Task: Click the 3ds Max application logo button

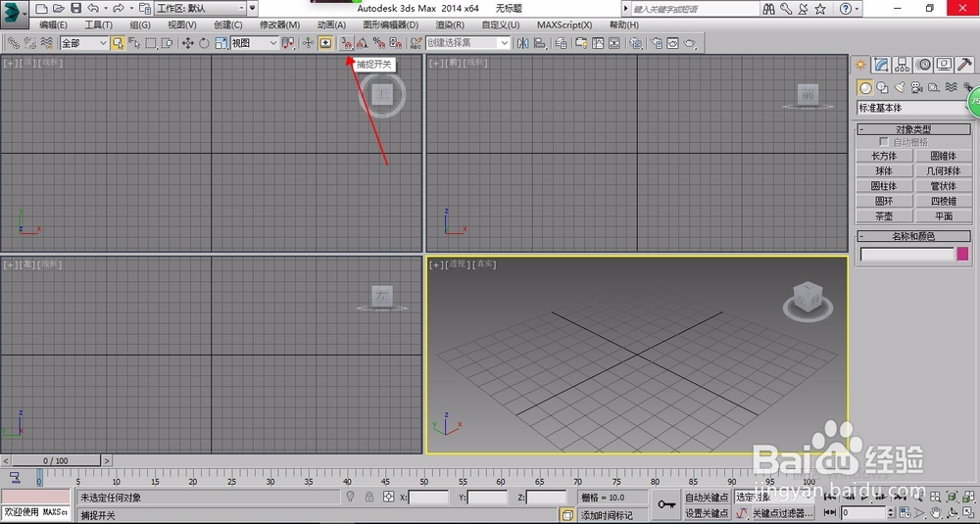Action: click(13, 14)
